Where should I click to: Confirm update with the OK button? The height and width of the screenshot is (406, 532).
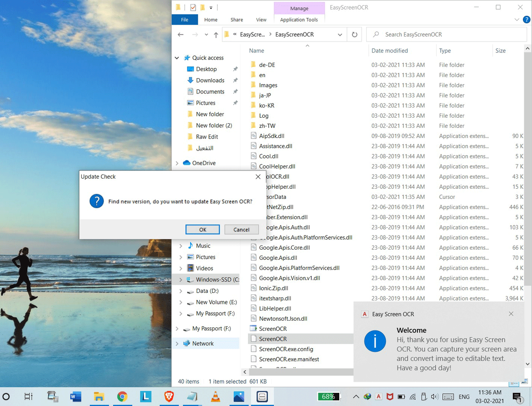202,229
